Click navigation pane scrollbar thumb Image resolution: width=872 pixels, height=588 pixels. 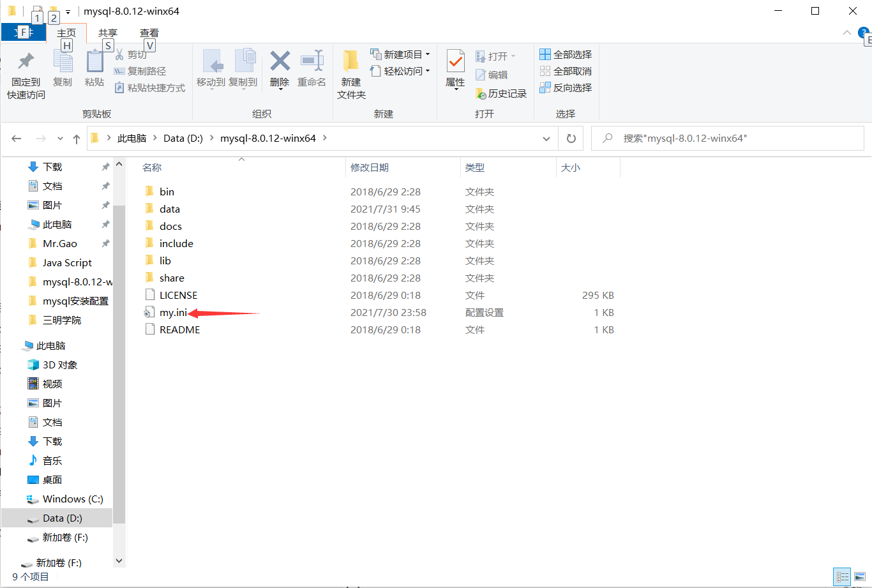pyautogui.click(x=119, y=364)
